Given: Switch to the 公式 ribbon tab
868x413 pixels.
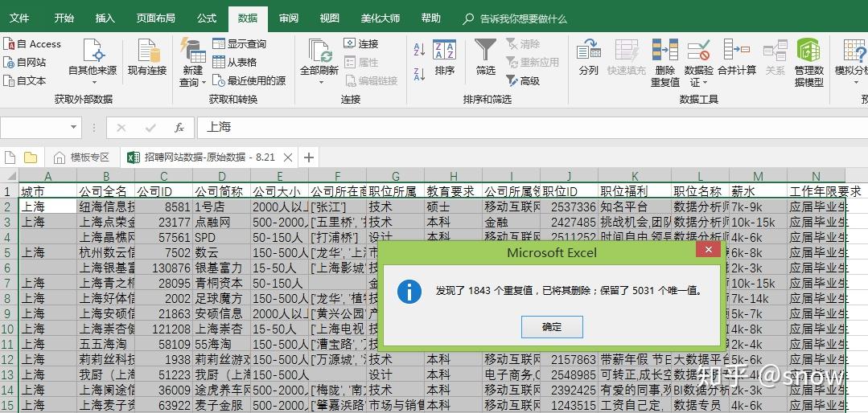Looking at the screenshot, I should [x=207, y=18].
